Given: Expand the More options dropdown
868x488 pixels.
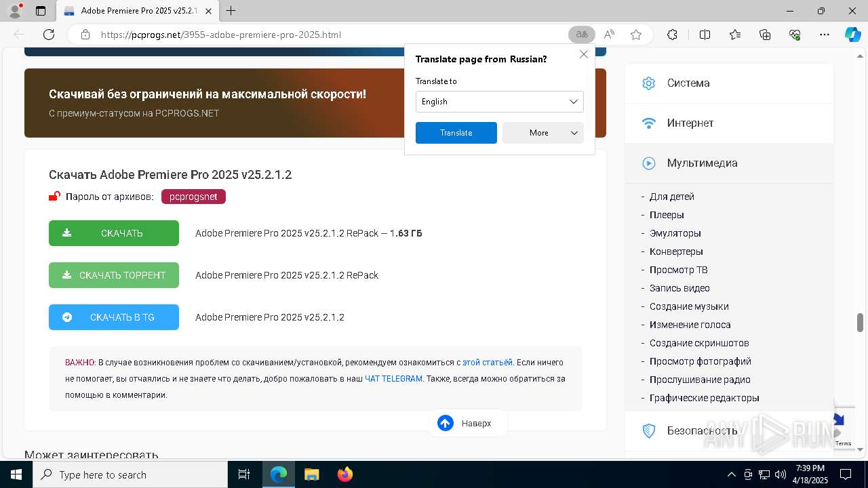Looking at the screenshot, I should [542, 133].
